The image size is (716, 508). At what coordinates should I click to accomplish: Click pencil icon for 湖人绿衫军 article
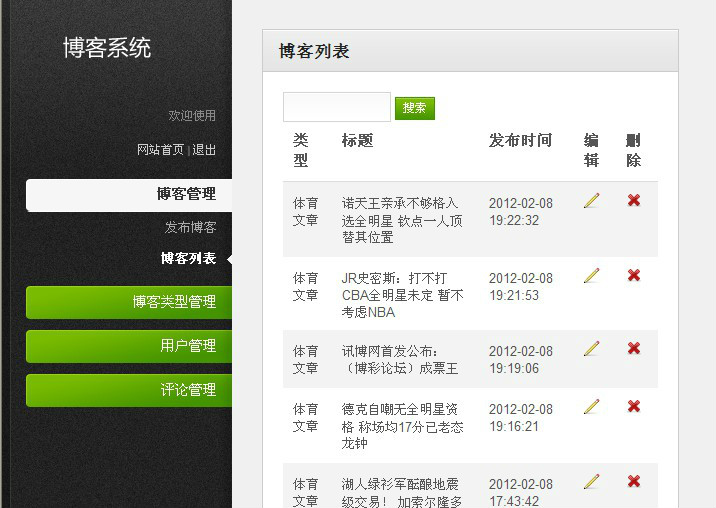point(591,481)
